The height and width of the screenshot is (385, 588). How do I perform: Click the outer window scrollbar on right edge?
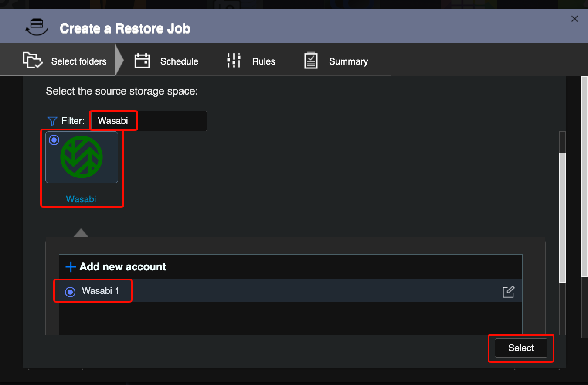585,176
